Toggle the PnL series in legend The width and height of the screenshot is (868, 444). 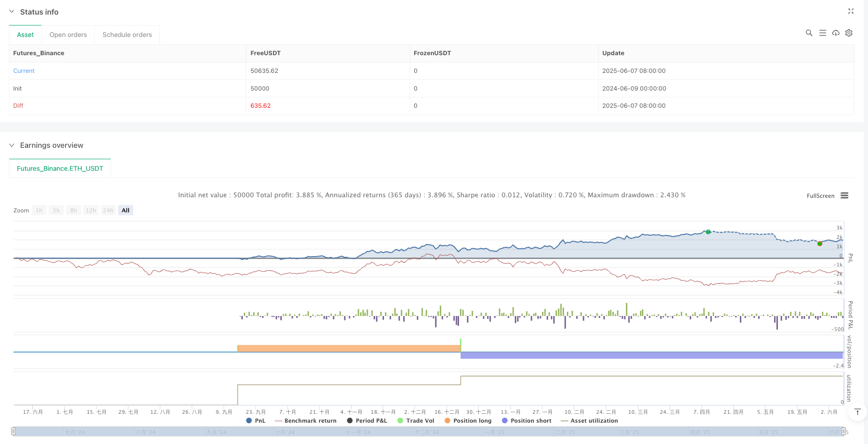point(255,421)
